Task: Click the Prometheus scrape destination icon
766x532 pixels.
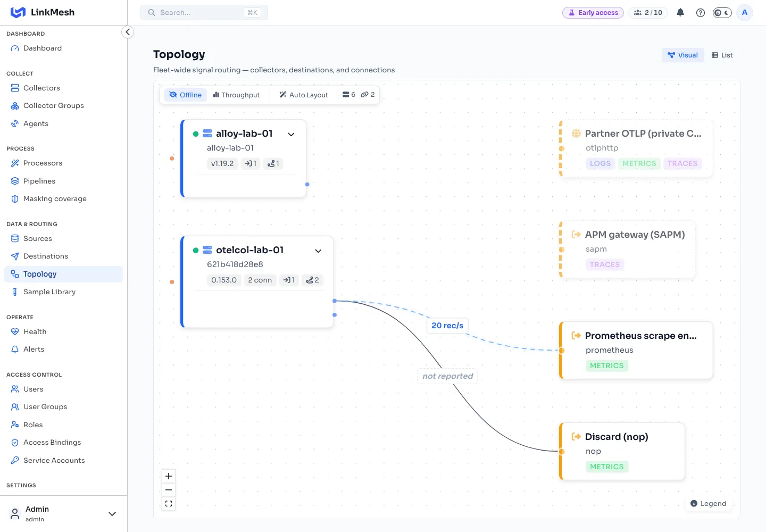Action: point(576,336)
